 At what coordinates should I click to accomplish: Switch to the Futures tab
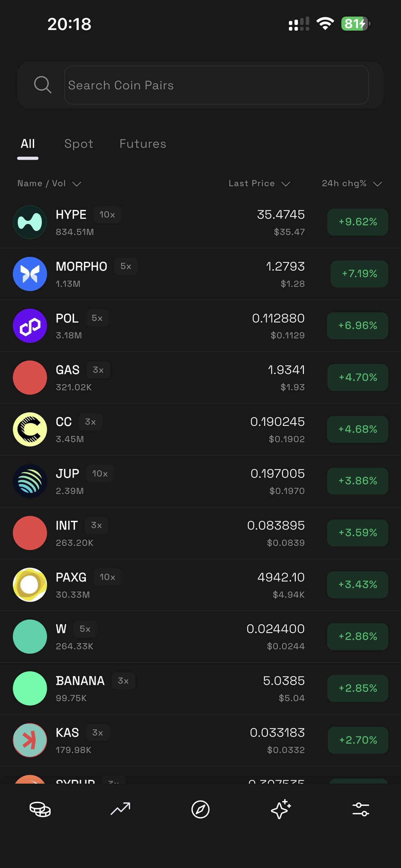[143, 144]
